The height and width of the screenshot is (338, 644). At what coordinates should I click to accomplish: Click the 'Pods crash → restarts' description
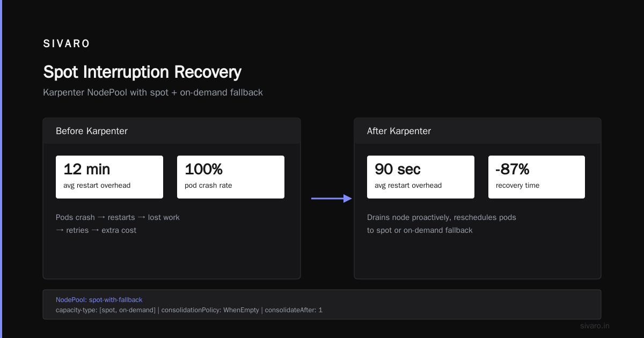pos(118,217)
